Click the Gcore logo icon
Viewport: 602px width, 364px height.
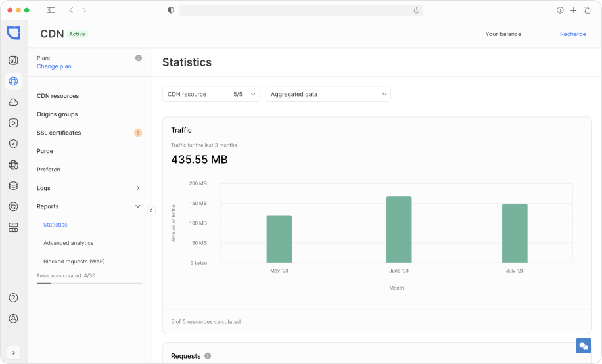pos(13,33)
